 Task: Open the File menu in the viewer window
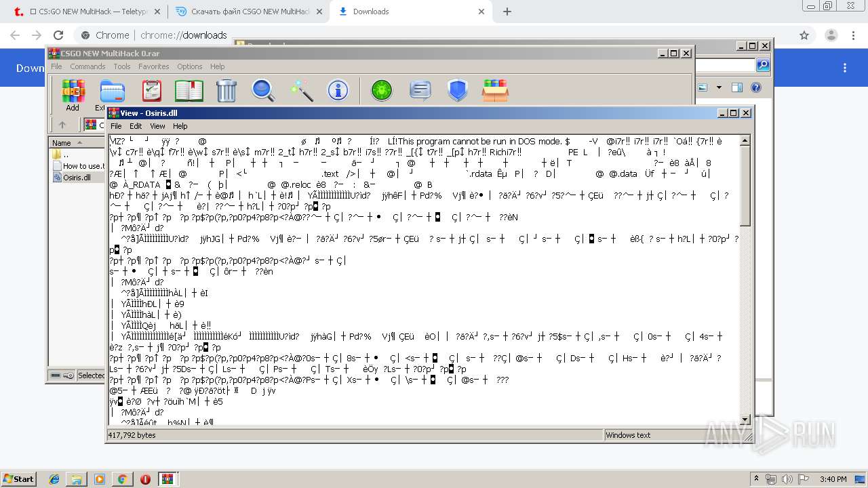(116, 126)
